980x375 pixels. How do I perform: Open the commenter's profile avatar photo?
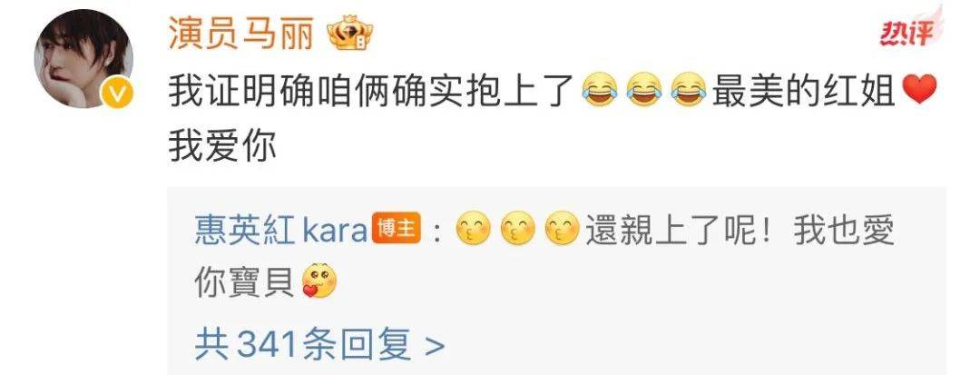83,58
